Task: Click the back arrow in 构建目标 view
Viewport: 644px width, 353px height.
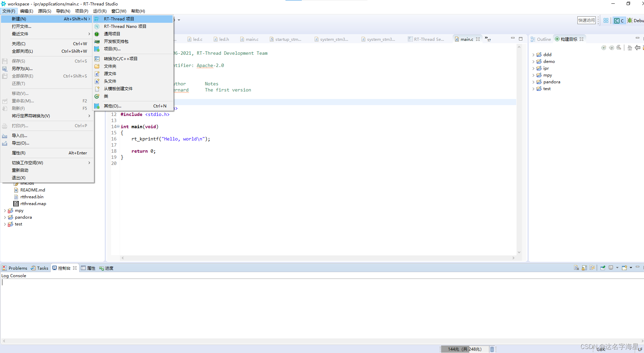Action: [638, 48]
